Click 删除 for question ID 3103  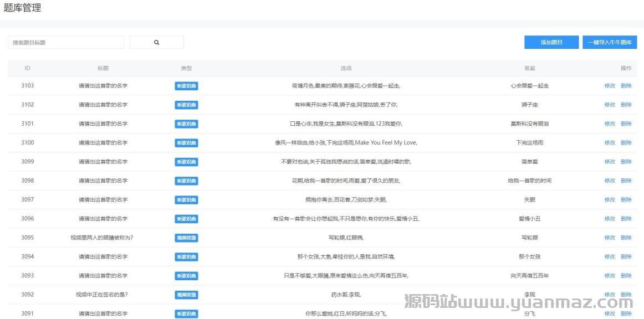(x=626, y=86)
